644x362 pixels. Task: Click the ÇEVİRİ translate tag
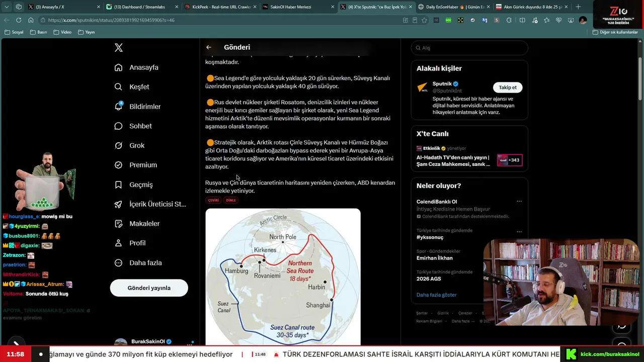click(x=214, y=200)
